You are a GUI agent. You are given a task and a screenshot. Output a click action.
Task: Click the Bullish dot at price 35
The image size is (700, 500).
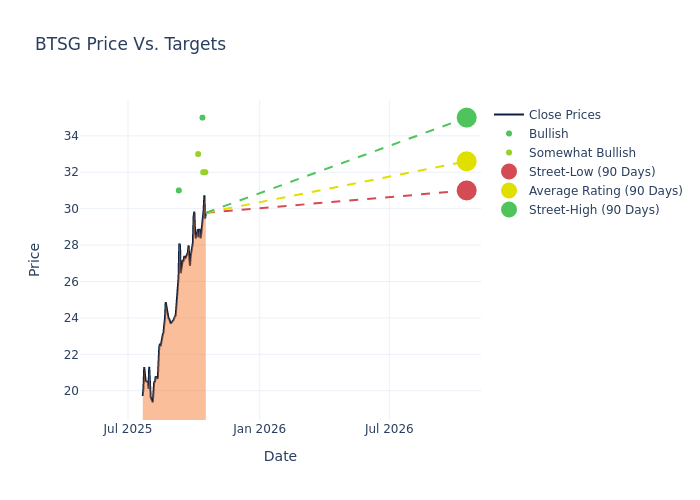[202, 117]
